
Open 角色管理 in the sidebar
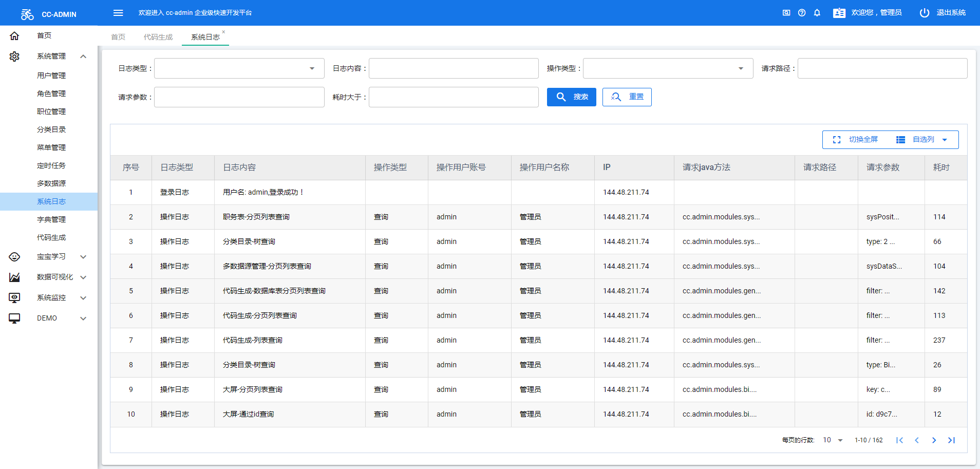tap(51, 93)
